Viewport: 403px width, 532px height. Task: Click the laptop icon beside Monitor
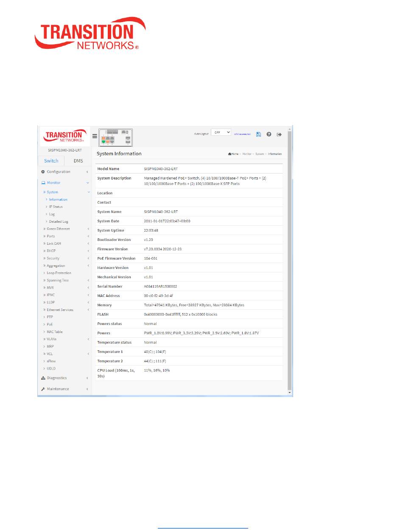point(43,183)
